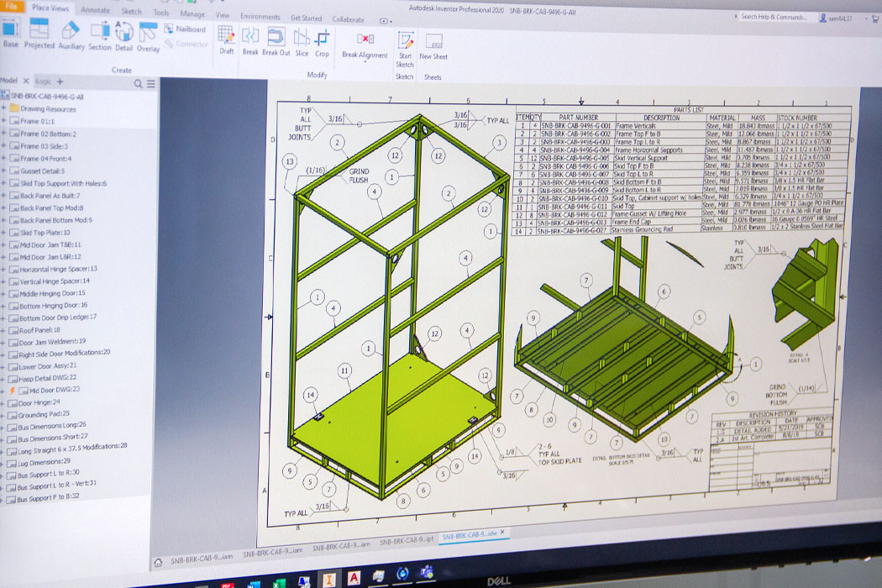Screen dimensions: 882x588
Task: Expand Gusset Detail:5 tree node
Action: (4, 171)
